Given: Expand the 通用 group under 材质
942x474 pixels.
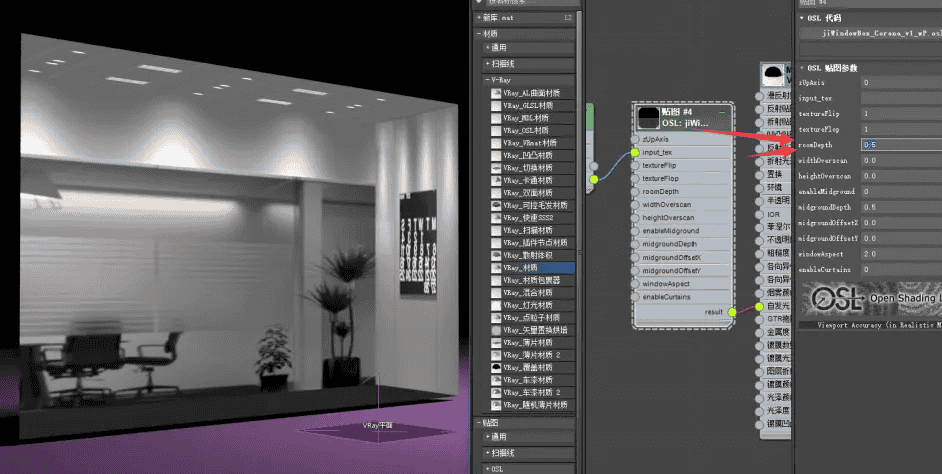Looking at the screenshot, I should coord(488,47).
